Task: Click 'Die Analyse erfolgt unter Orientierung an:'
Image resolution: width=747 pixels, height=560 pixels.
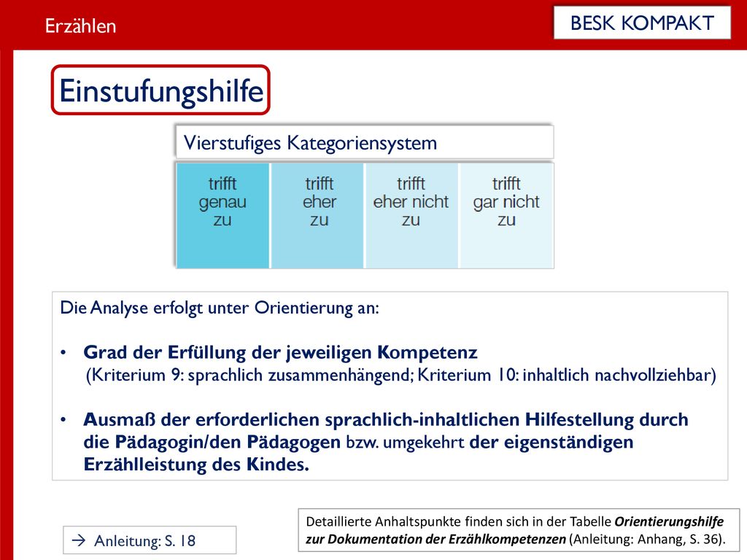Action: pyautogui.click(x=219, y=308)
